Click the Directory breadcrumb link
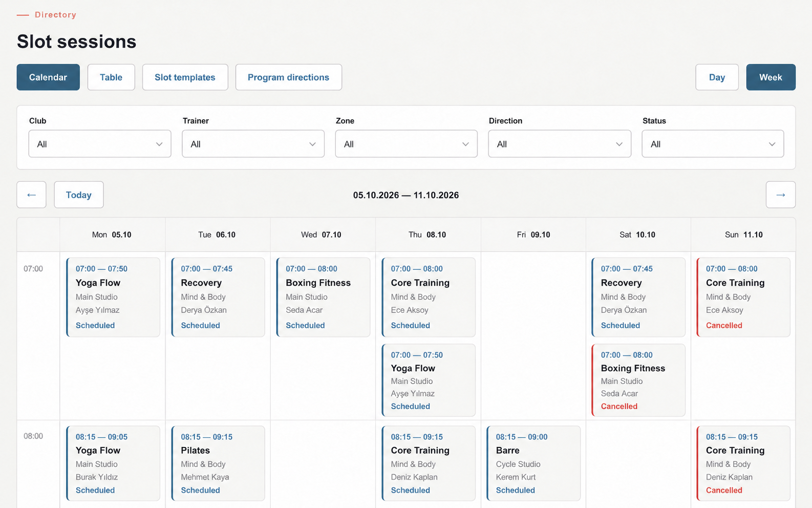 [55, 15]
